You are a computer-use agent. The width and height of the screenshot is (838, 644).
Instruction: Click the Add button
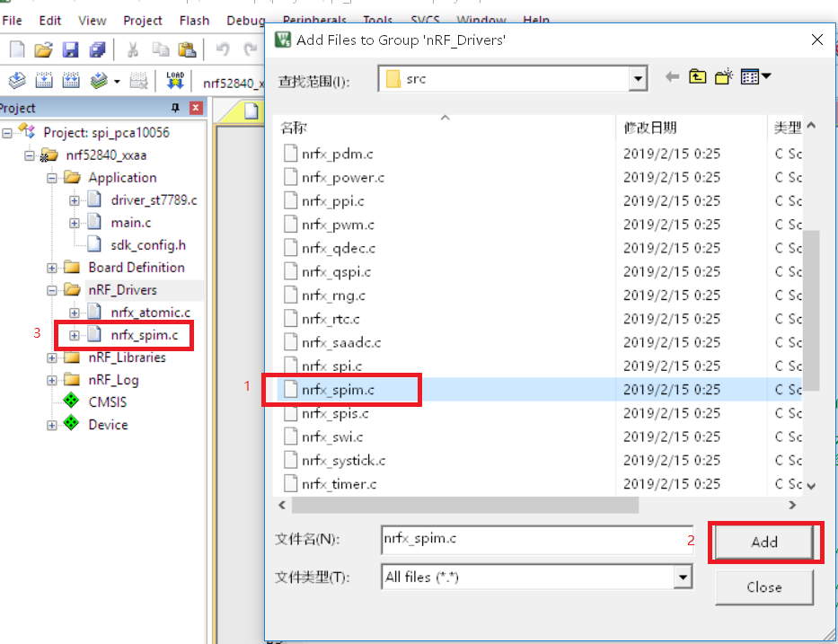coord(764,542)
